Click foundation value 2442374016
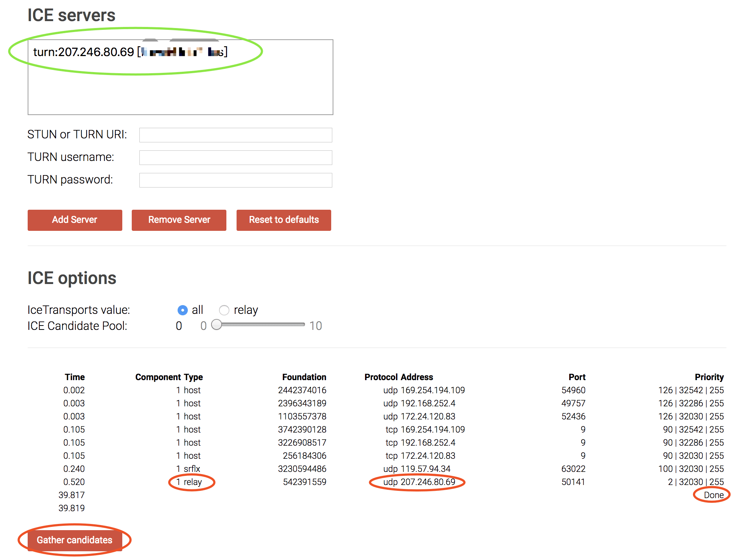 (302, 390)
